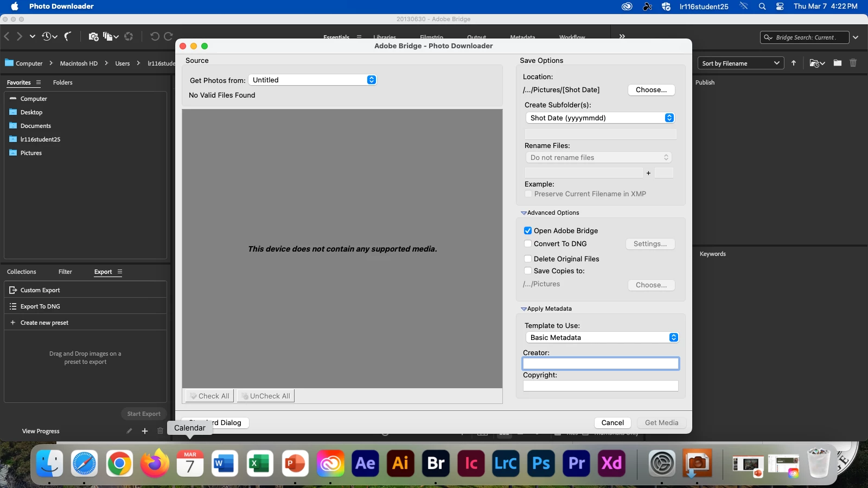Click the delete trash icon in Bridge toolbar
The height and width of the screenshot is (488, 868).
[853, 63]
